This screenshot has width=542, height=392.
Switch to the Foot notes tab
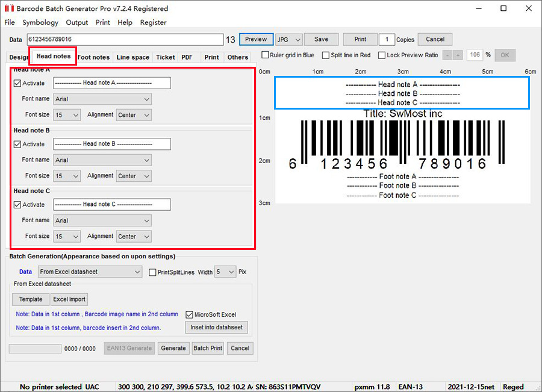coord(93,57)
